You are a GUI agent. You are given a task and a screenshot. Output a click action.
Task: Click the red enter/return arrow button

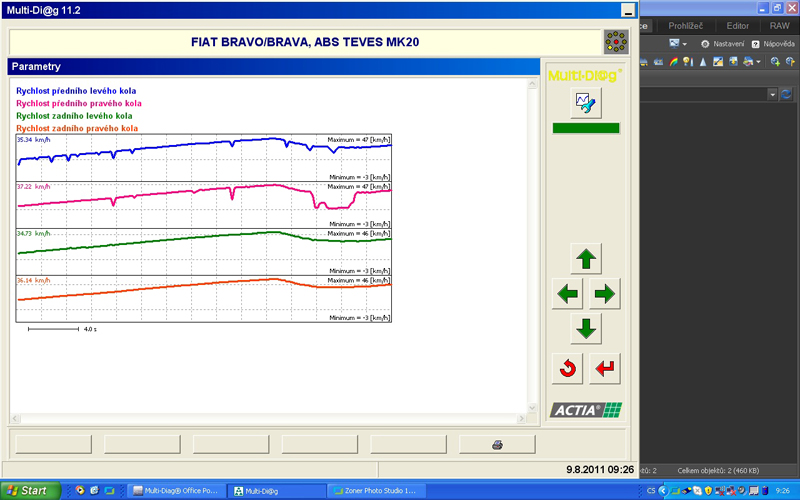[605, 368]
